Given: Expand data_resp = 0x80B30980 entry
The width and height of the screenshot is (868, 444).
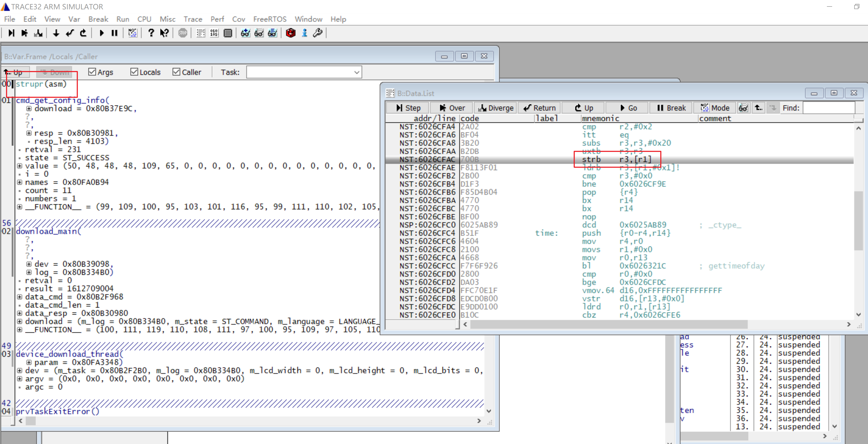Looking at the screenshot, I should coord(20,313).
